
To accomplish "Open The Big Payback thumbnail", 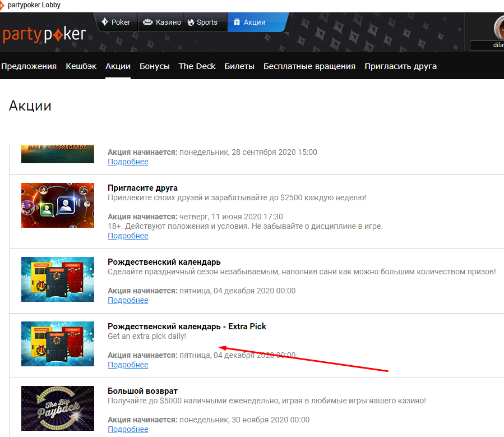I will point(58,408).
